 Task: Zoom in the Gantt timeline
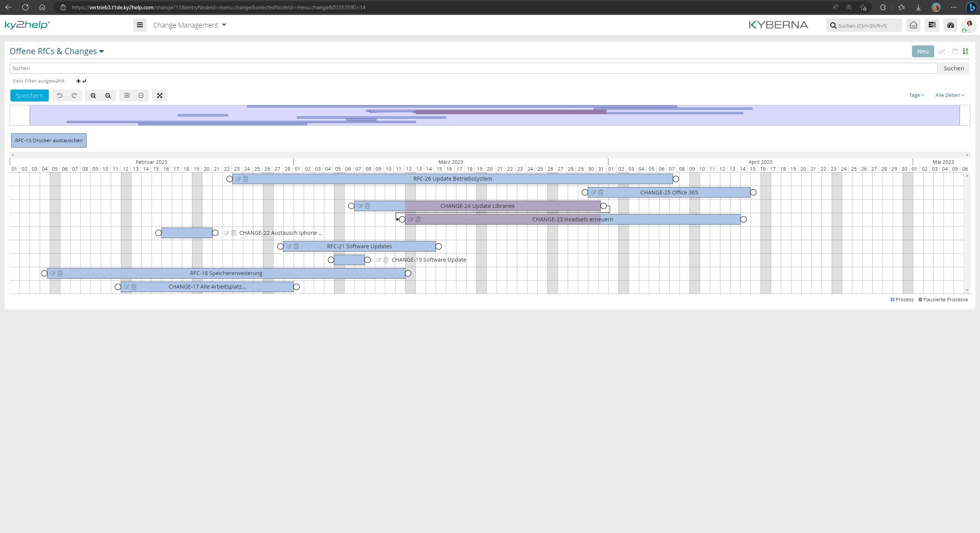(93, 96)
